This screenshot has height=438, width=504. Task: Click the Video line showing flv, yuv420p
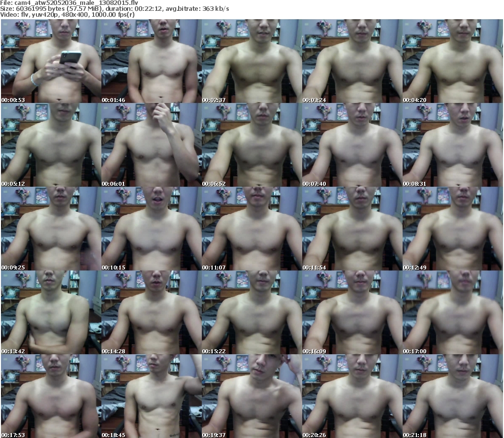[67, 14]
